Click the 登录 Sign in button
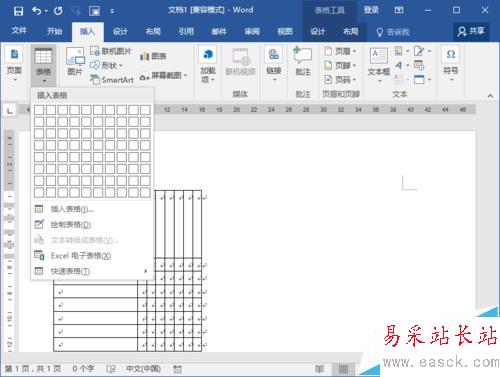500x377 pixels. click(371, 10)
